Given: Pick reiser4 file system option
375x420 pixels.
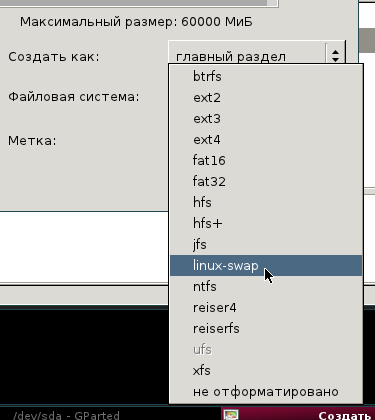Looking at the screenshot, I should (x=266, y=308).
